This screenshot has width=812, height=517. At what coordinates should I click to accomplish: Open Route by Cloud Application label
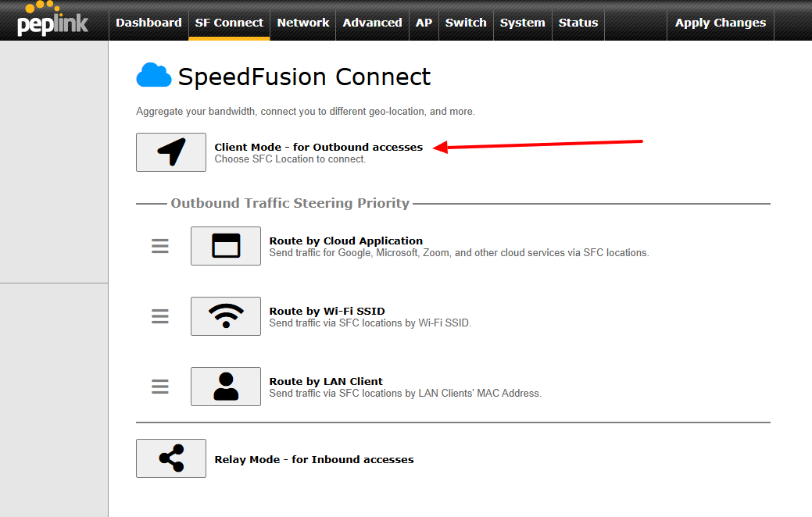(346, 241)
